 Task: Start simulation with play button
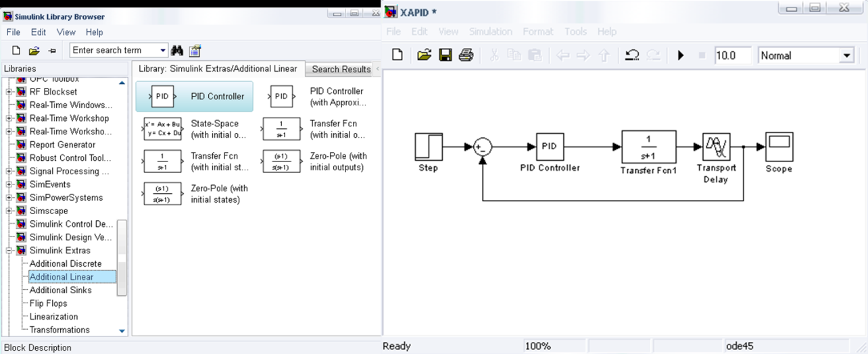[x=681, y=55]
